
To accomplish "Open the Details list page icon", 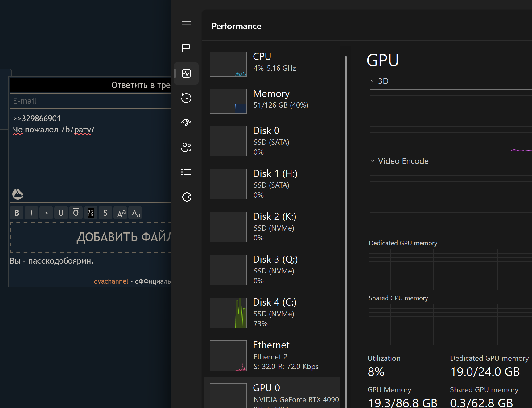I will tap(186, 172).
